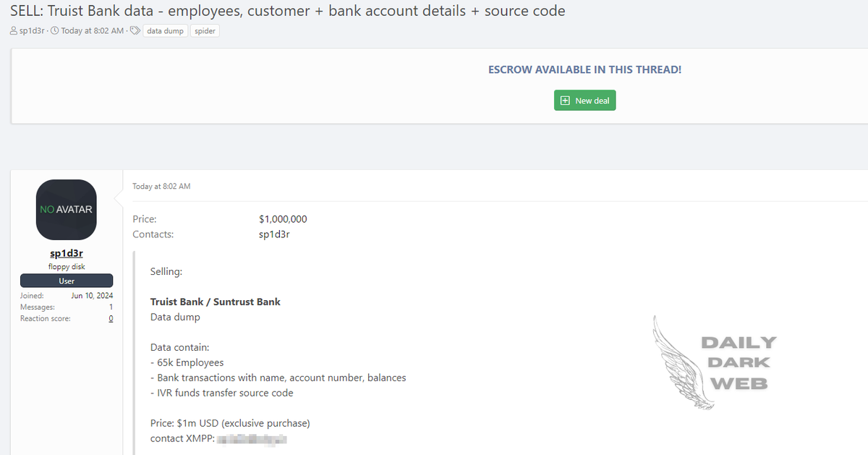Click 'ESCROW AVAILABLE IN THIS THREAD!' heading
Image resolution: width=868 pixels, height=455 pixels.
[x=584, y=69]
